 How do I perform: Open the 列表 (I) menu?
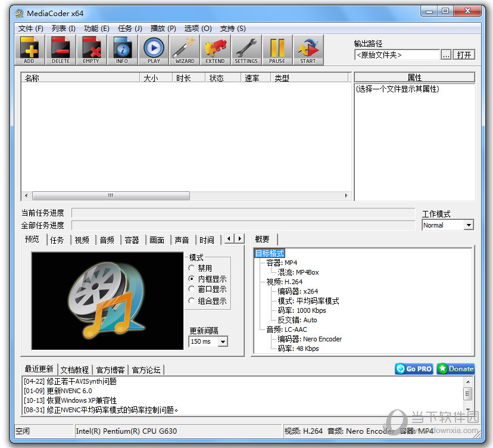coord(64,29)
